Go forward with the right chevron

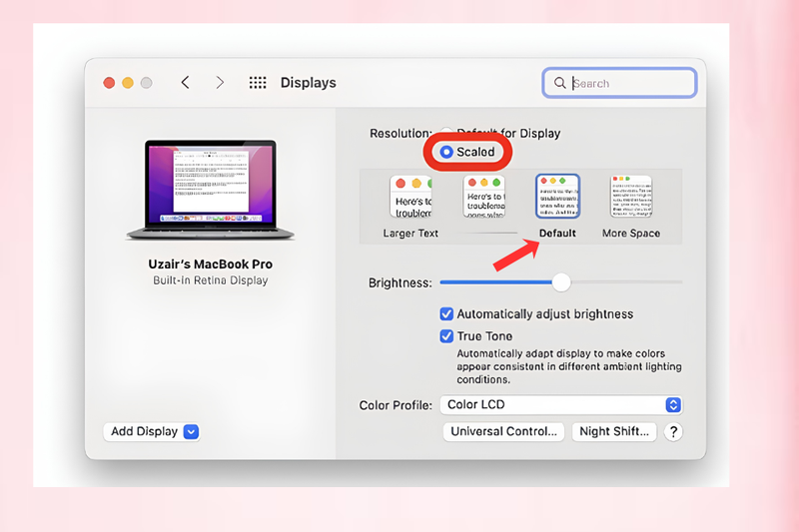[220, 83]
